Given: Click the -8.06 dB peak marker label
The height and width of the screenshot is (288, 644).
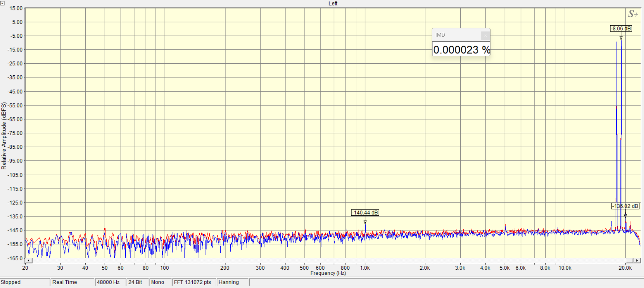Looking at the screenshot, I should click(621, 29).
